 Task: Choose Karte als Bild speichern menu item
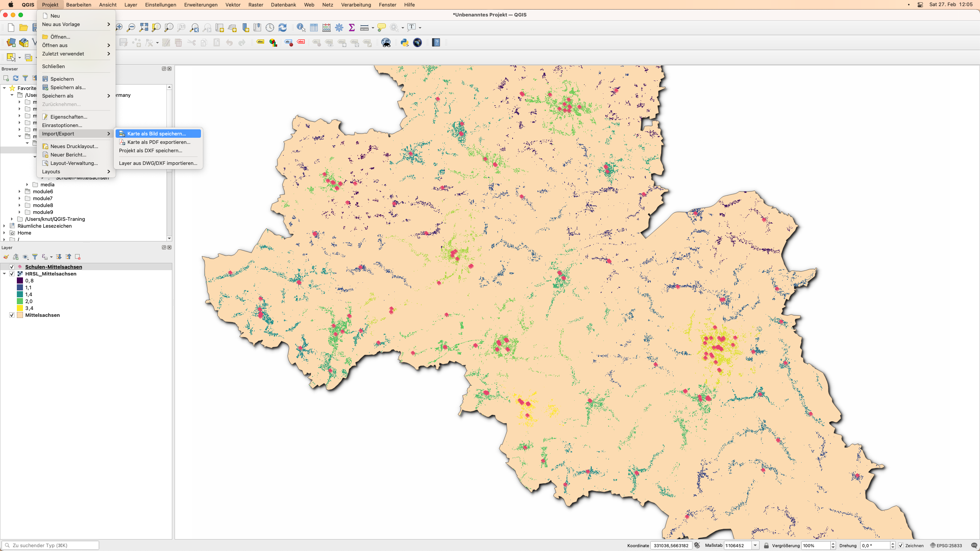coord(158,134)
